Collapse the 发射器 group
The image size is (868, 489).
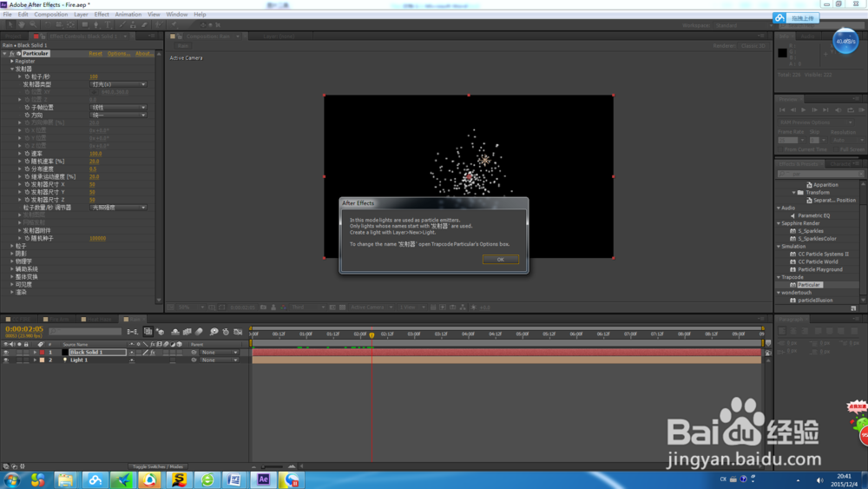(x=12, y=69)
